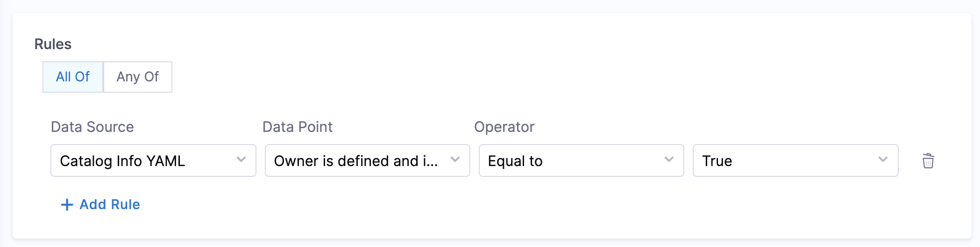Open the True value dropdown
The image size is (980, 247).
coord(795,160)
